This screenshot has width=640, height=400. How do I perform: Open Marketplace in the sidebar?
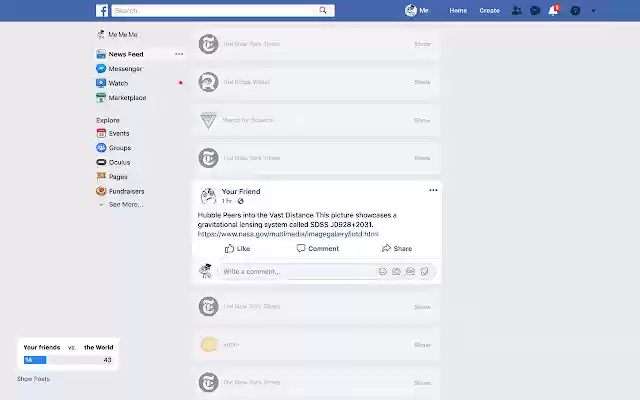click(x=127, y=98)
